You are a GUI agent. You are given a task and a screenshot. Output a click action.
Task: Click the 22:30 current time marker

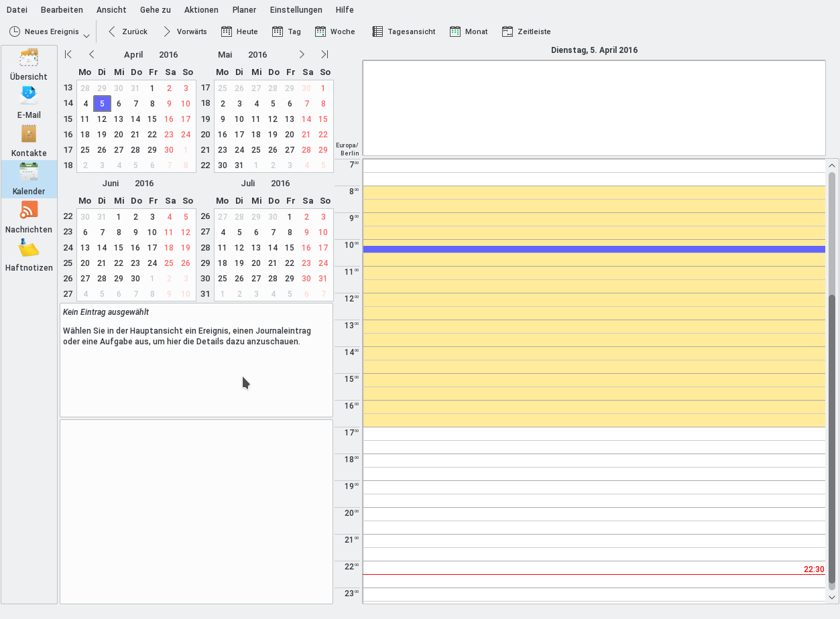tap(814, 569)
